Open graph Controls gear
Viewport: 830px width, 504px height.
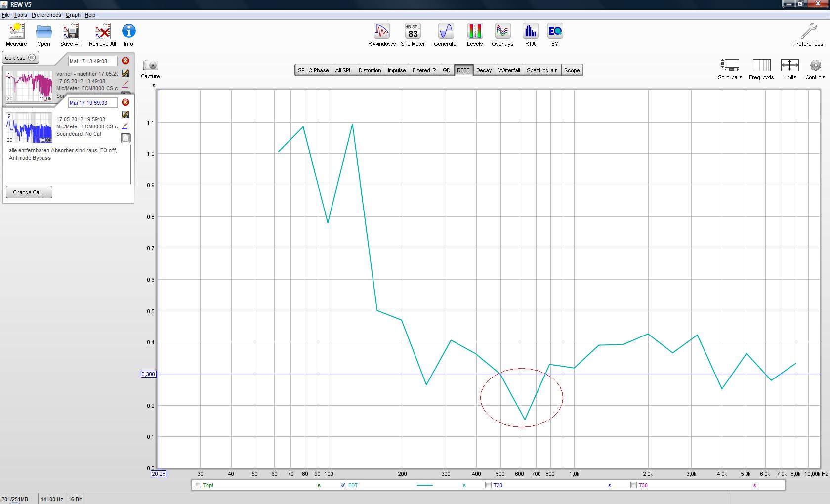tap(815, 69)
